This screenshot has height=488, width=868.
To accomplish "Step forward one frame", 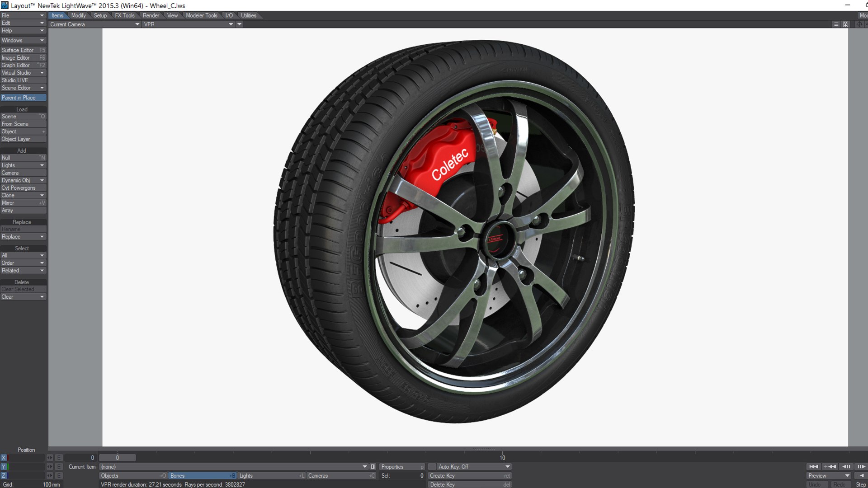I will [861, 467].
